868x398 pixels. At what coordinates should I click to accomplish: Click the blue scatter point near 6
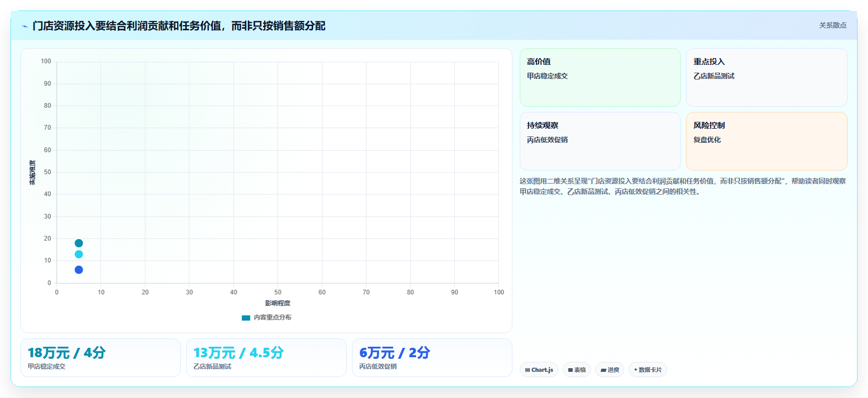pyautogui.click(x=79, y=270)
